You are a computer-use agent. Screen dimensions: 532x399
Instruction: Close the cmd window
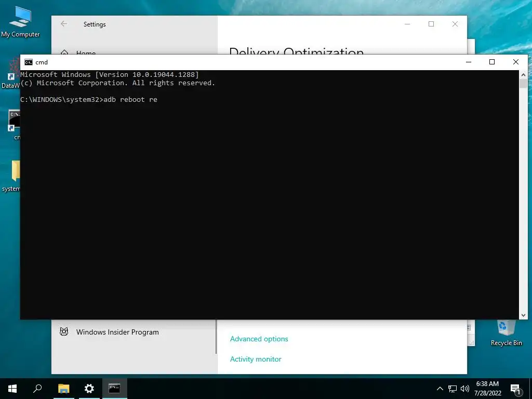[x=516, y=62]
